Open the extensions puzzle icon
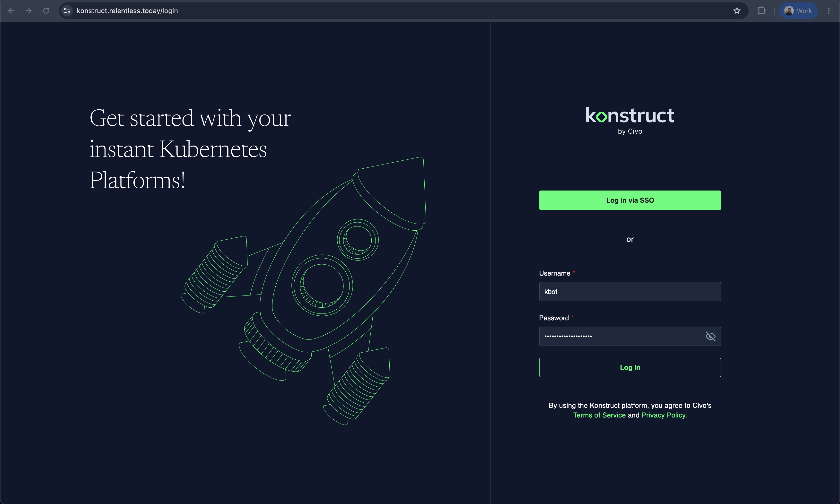This screenshot has width=840, height=504. 761,11
